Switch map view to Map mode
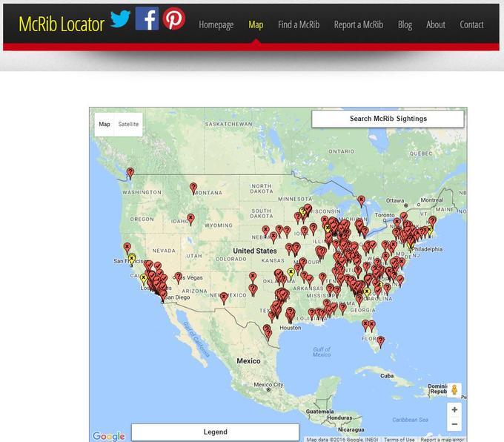This screenshot has height=442, width=504. 105,124
